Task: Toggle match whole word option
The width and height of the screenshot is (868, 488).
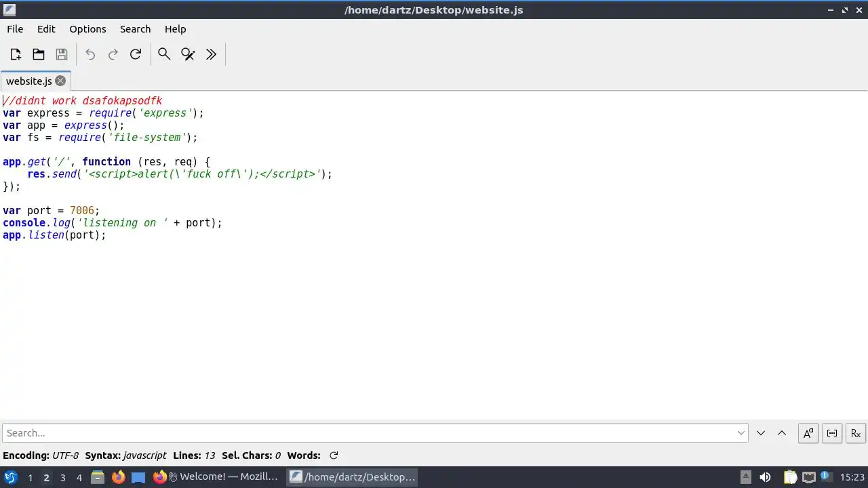Action: (x=832, y=433)
